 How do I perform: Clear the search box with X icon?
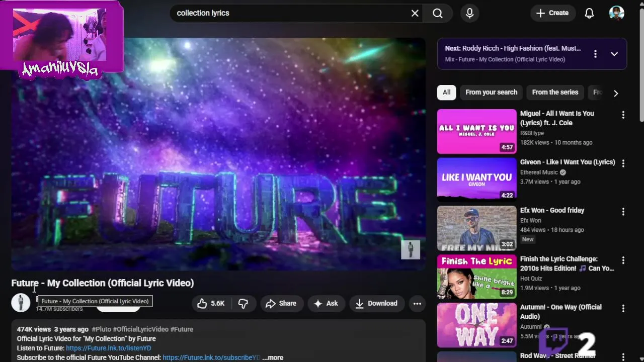(x=415, y=13)
